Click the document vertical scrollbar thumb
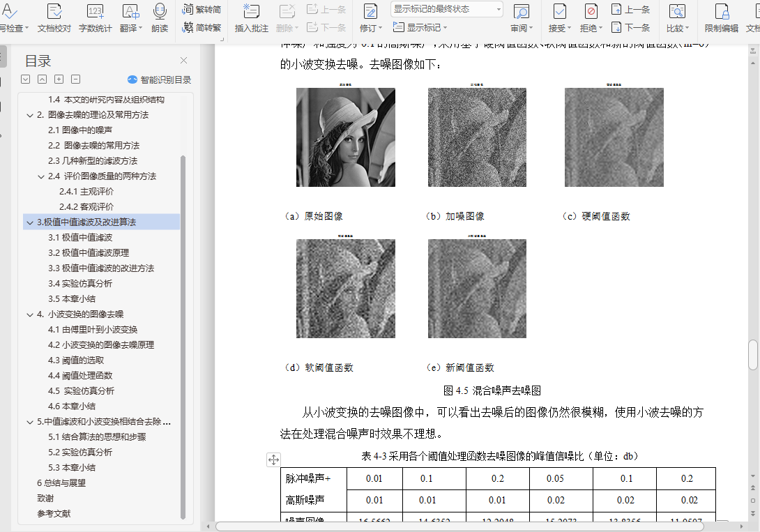The height and width of the screenshot is (532, 760). pos(753,355)
